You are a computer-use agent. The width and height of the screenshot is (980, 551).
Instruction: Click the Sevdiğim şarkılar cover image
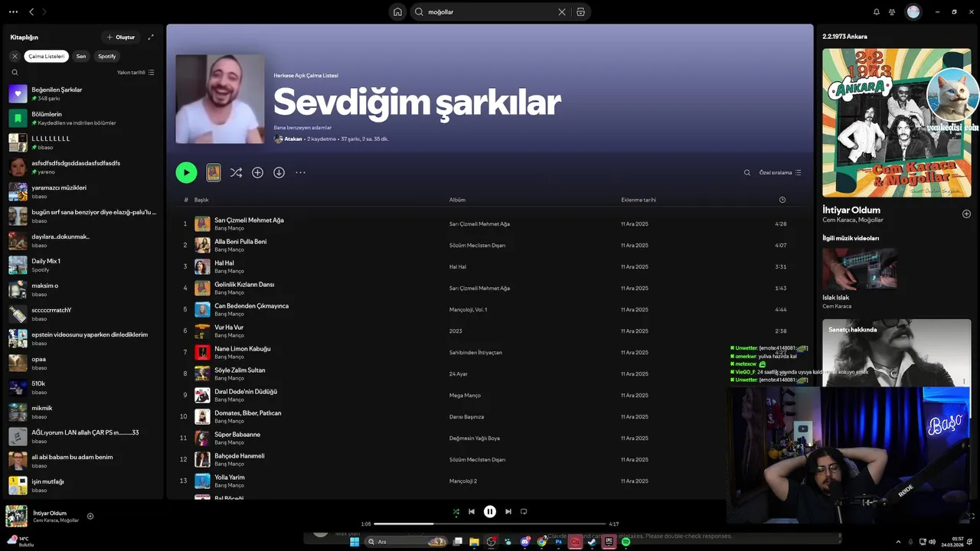pos(220,99)
